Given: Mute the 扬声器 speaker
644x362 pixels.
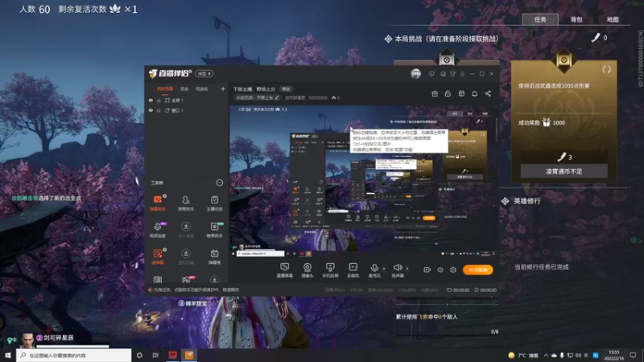Looking at the screenshot, I should pyautogui.click(x=397, y=270).
